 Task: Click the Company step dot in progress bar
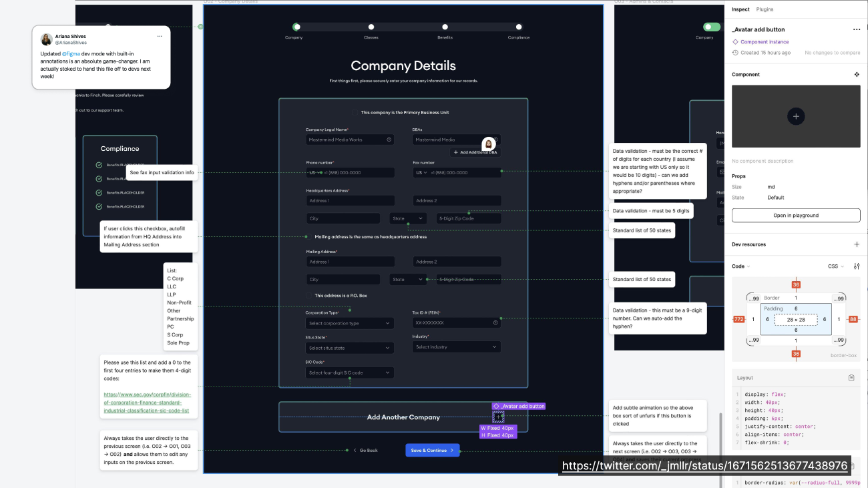tap(296, 27)
